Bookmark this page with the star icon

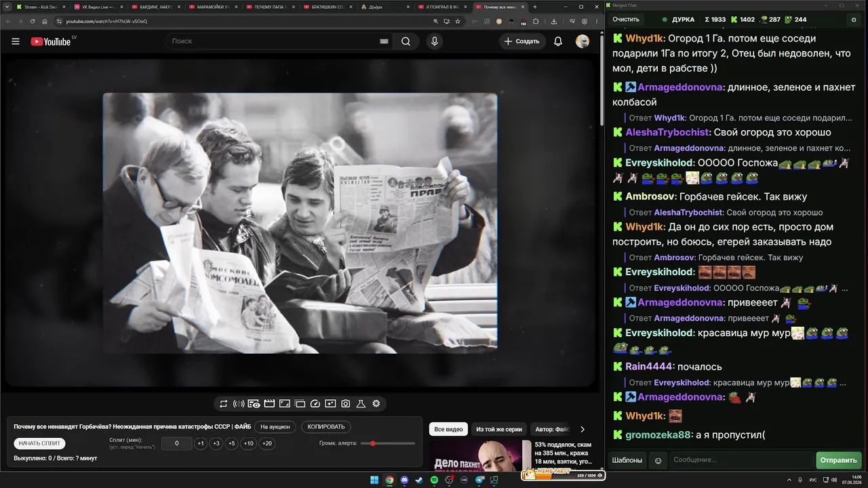[459, 21]
